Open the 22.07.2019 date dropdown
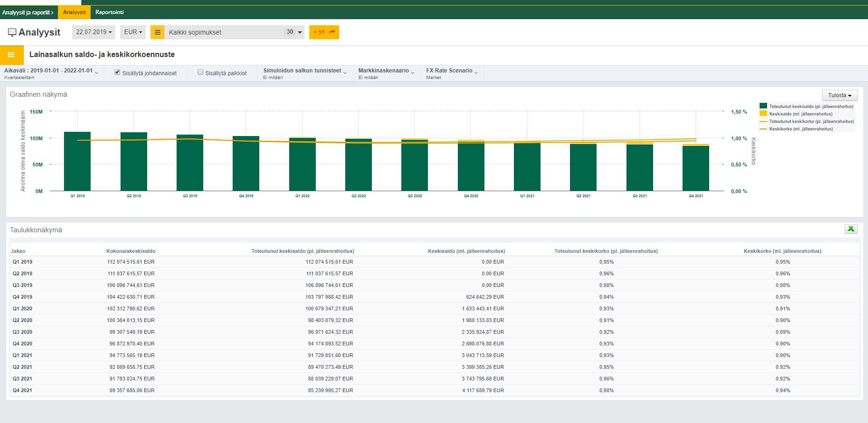This screenshot has width=868, height=423. coord(94,32)
